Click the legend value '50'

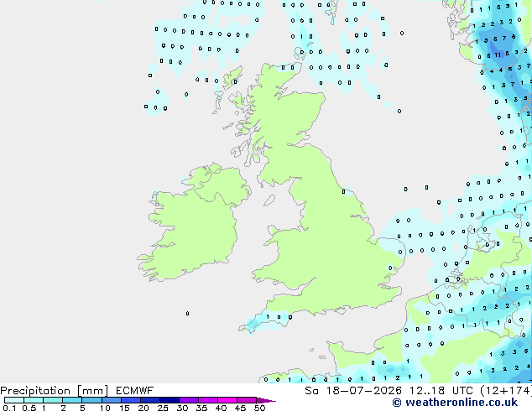(x=259, y=408)
